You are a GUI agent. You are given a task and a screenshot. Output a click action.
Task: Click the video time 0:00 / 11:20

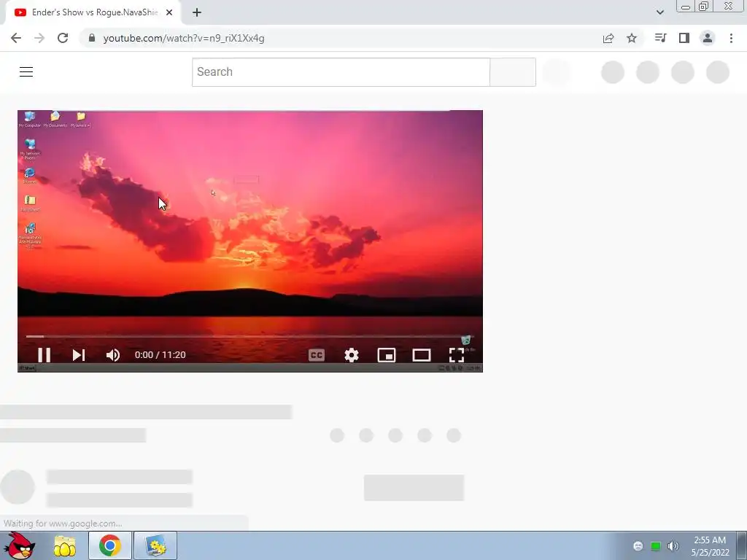[x=160, y=355]
